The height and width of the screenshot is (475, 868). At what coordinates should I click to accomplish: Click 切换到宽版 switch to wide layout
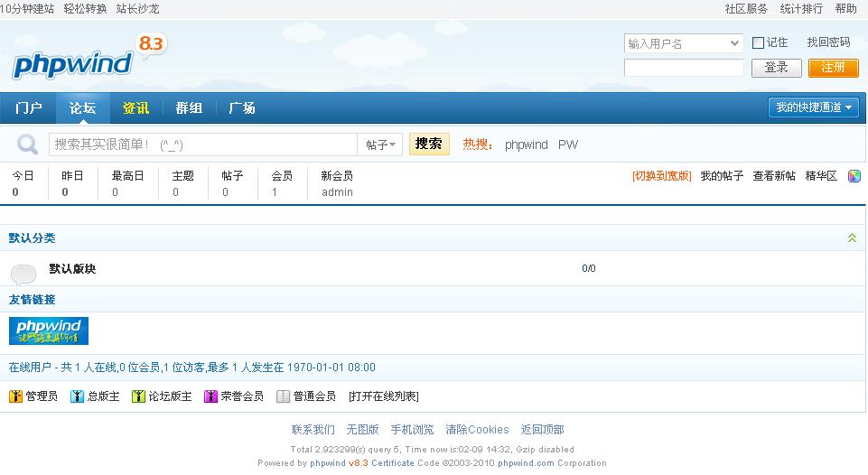click(661, 176)
